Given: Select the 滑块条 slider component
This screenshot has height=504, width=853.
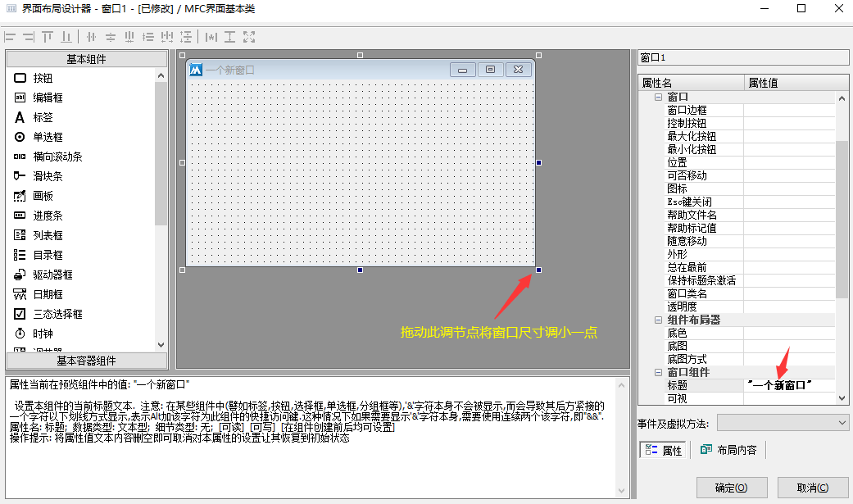Looking at the screenshot, I should [x=48, y=176].
